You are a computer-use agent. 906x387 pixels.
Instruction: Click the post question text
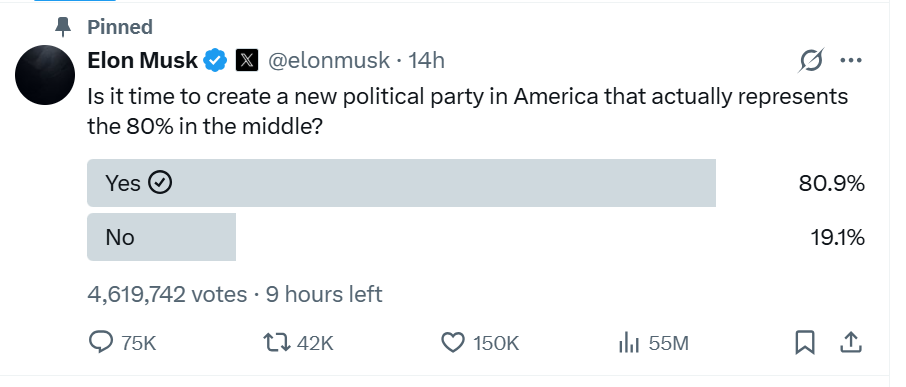467,111
